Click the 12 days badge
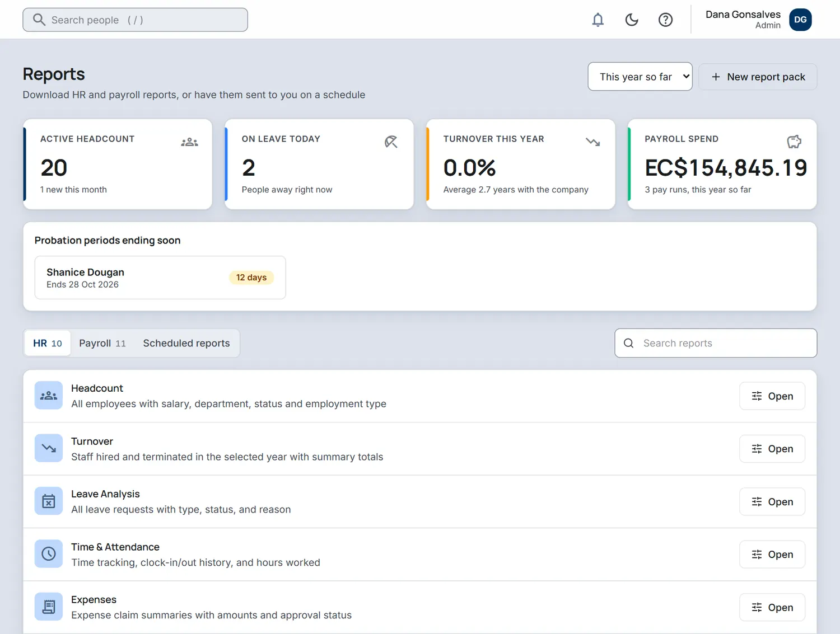The height and width of the screenshot is (634, 840). 251,278
